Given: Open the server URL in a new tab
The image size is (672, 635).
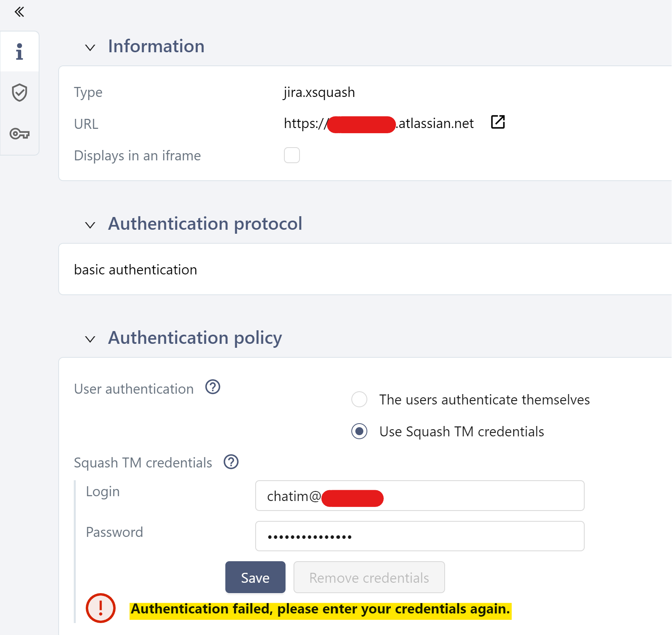Looking at the screenshot, I should click(497, 122).
